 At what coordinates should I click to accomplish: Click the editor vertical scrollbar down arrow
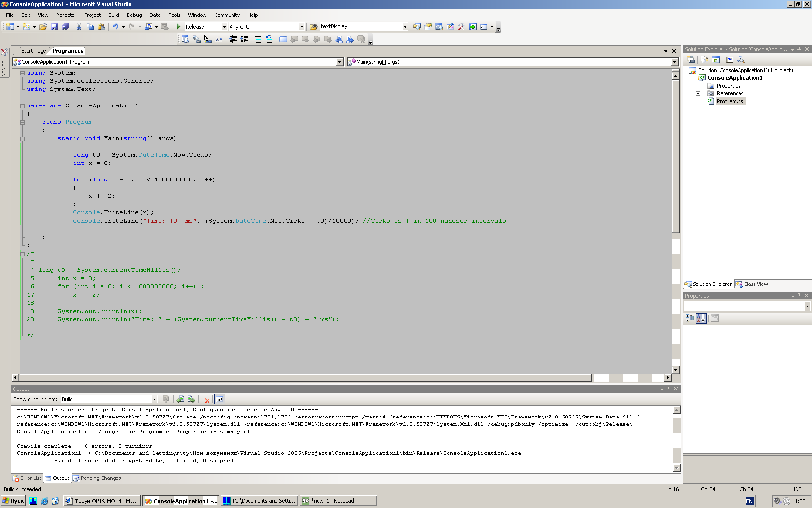point(676,370)
